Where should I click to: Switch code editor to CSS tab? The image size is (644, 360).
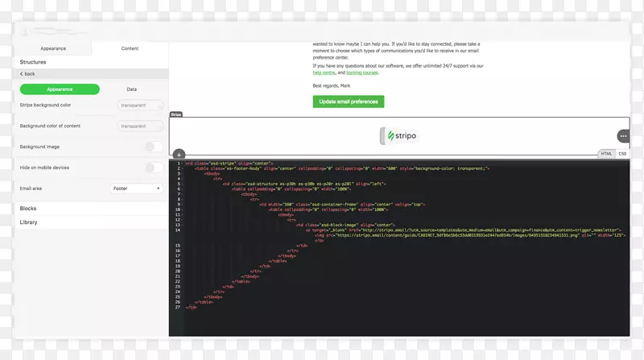(x=622, y=153)
